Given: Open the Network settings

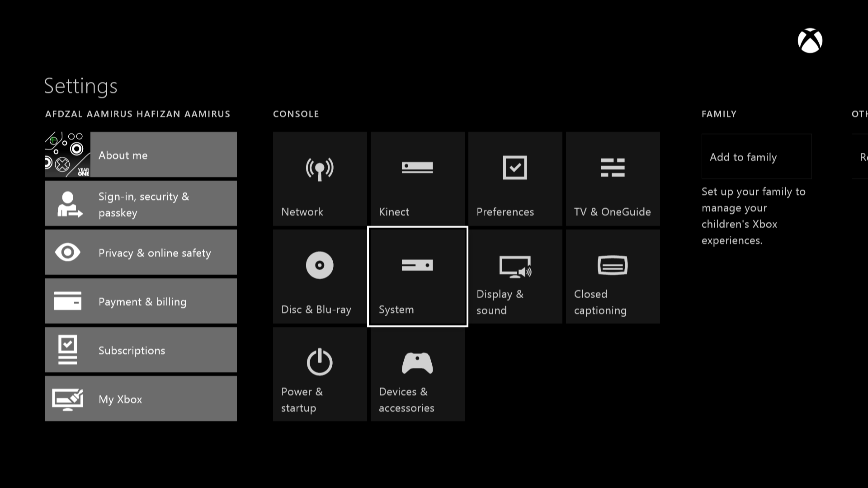Looking at the screenshot, I should pos(320,178).
